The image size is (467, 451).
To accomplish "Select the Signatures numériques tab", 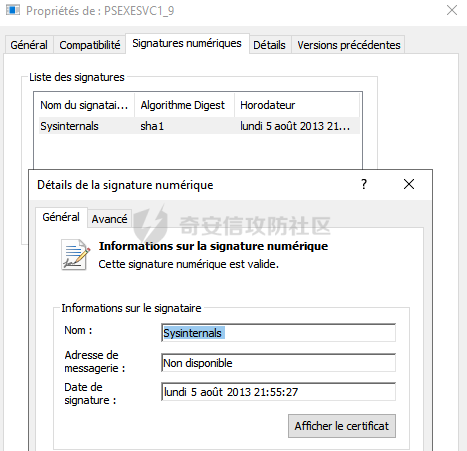I will [x=187, y=43].
